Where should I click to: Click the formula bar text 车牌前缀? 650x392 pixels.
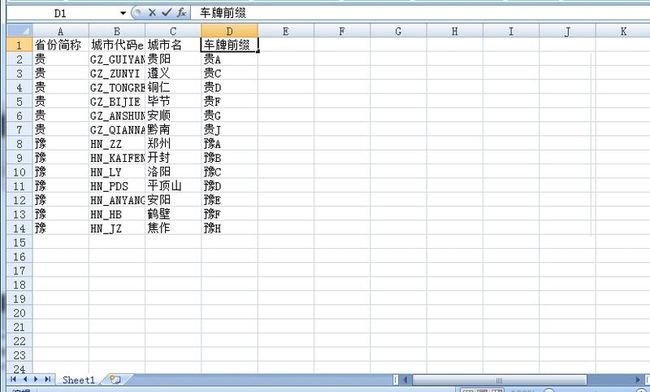point(223,13)
